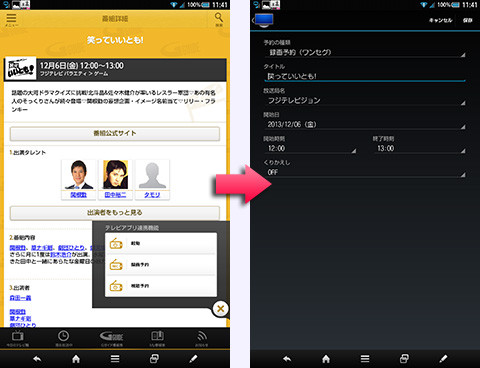Tap the menu icon in the reservation screen's navigation bar
The width and height of the screenshot is (480, 368).
pos(365,359)
